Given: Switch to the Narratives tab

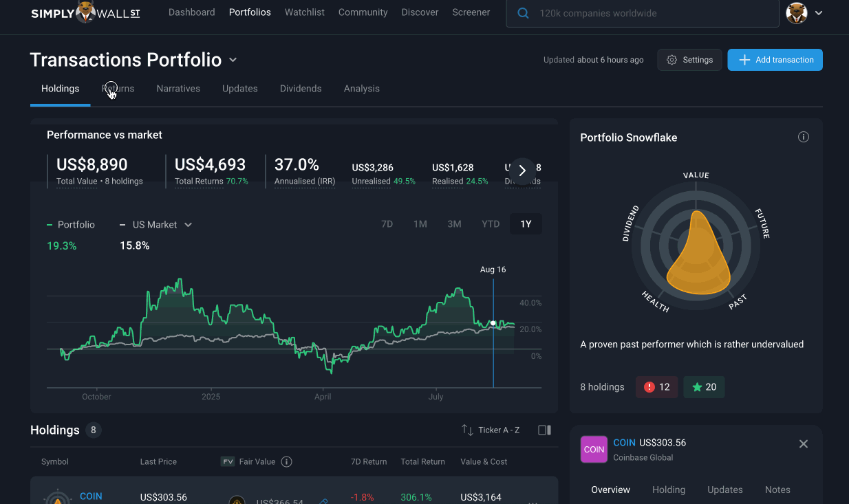Looking at the screenshot, I should tap(178, 89).
